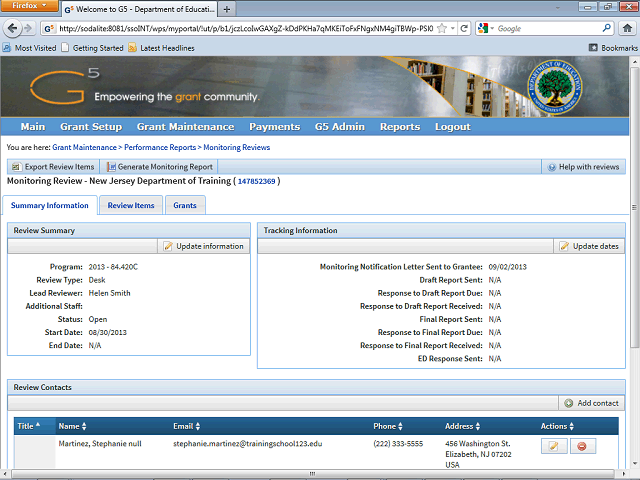Click the Program value 2013 - 84.420C
This screenshot has width=640, height=480.
click(113, 267)
